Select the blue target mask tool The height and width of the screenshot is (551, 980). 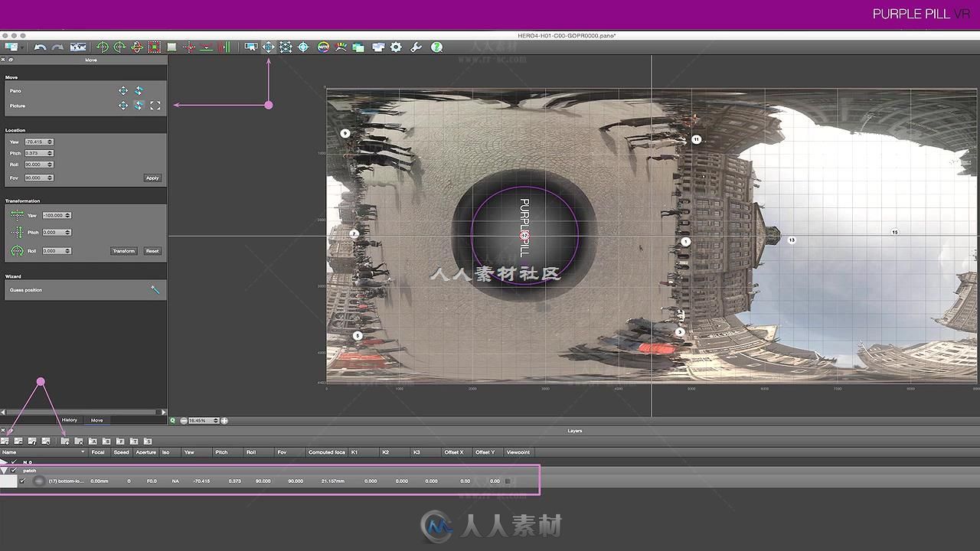(x=303, y=47)
